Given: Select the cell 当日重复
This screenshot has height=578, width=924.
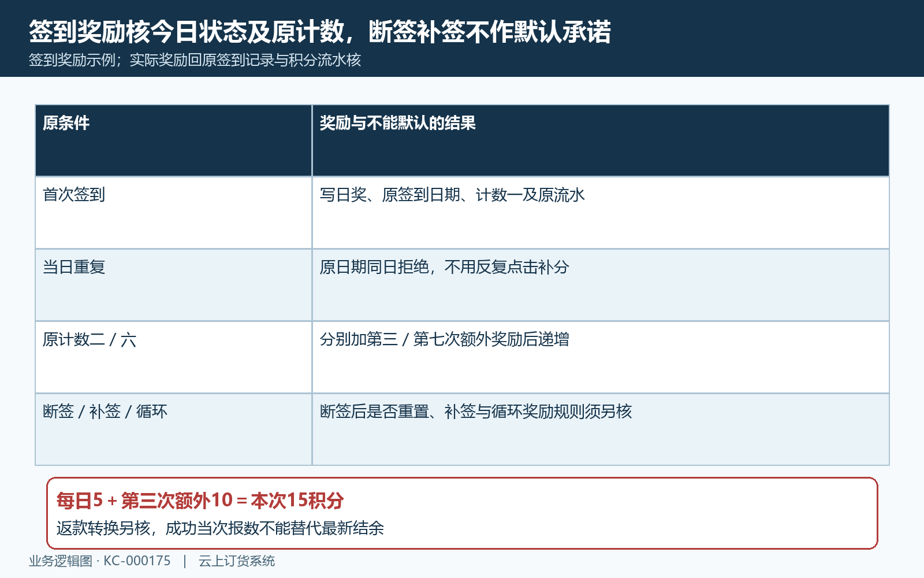Looking at the screenshot, I should pyautogui.click(x=173, y=285).
